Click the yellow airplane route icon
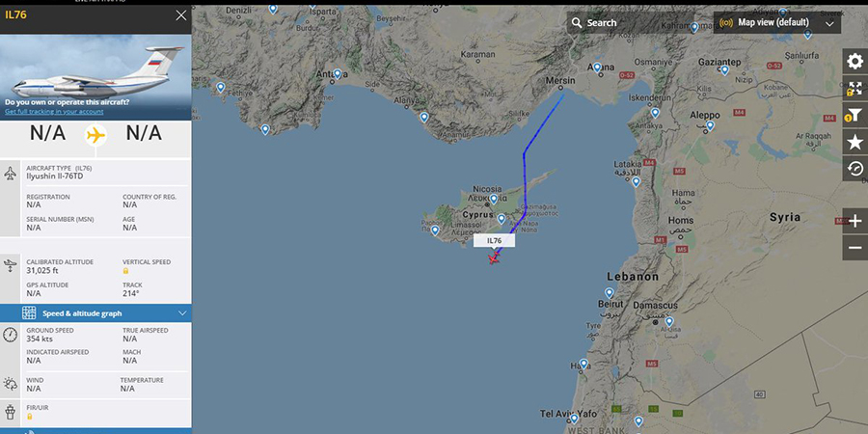Image resolution: width=868 pixels, height=434 pixels. tap(95, 134)
